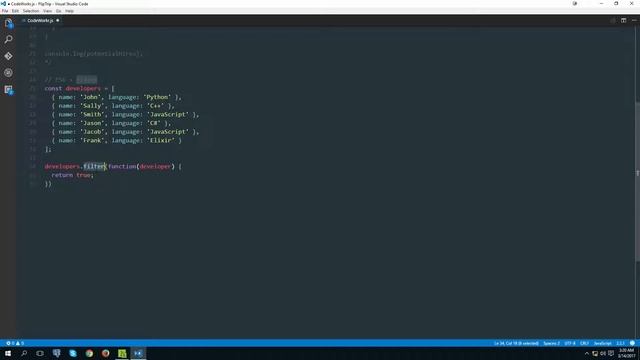Open the Help menu
This screenshot has height=360, width=640.
click(70, 11)
